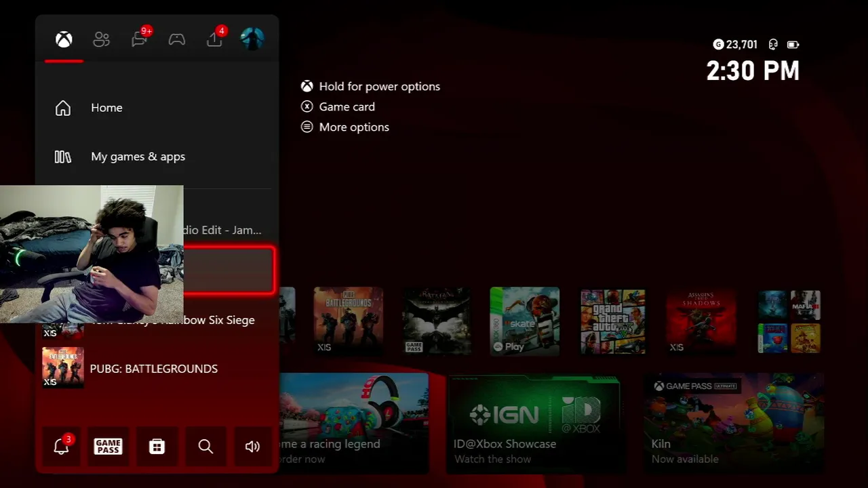Click the library icon beside My games & apps
This screenshot has height=488, width=868.
[63, 157]
